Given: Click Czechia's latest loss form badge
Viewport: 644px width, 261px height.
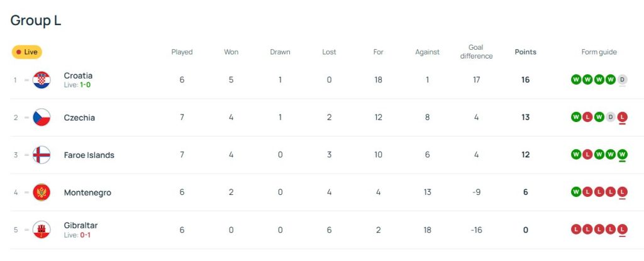Looking at the screenshot, I should click(623, 117).
